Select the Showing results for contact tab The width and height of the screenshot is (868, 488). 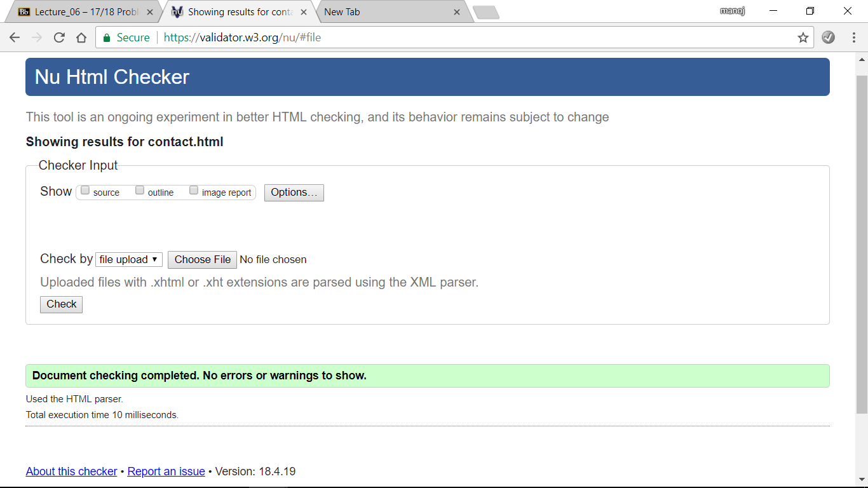[240, 12]
